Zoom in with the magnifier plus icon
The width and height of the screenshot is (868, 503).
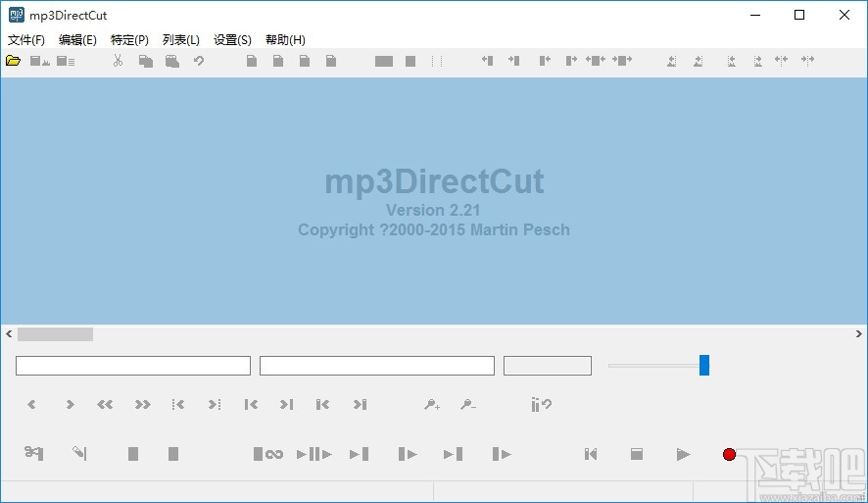pyautogui.click(x=432, y=405)
